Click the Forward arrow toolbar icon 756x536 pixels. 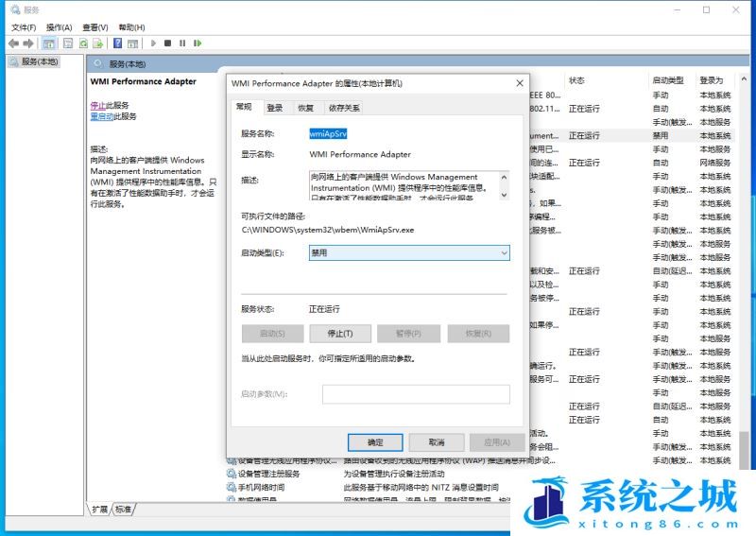28,43
